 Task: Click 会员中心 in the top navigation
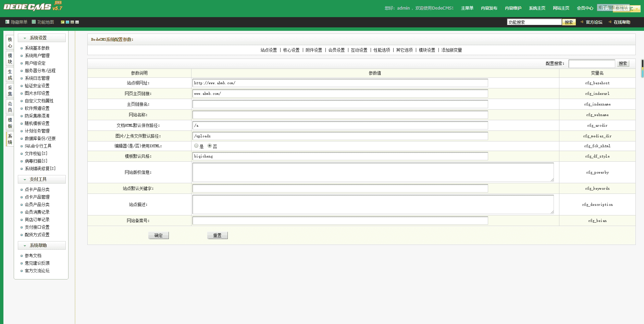coord(585,8)
